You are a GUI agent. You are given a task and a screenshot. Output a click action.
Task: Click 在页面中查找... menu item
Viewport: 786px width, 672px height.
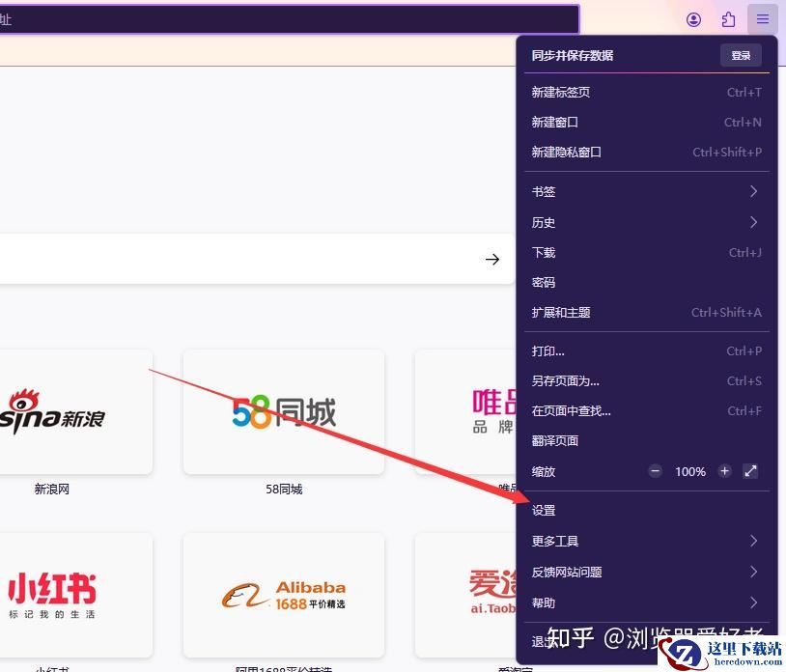click(646, 411)
